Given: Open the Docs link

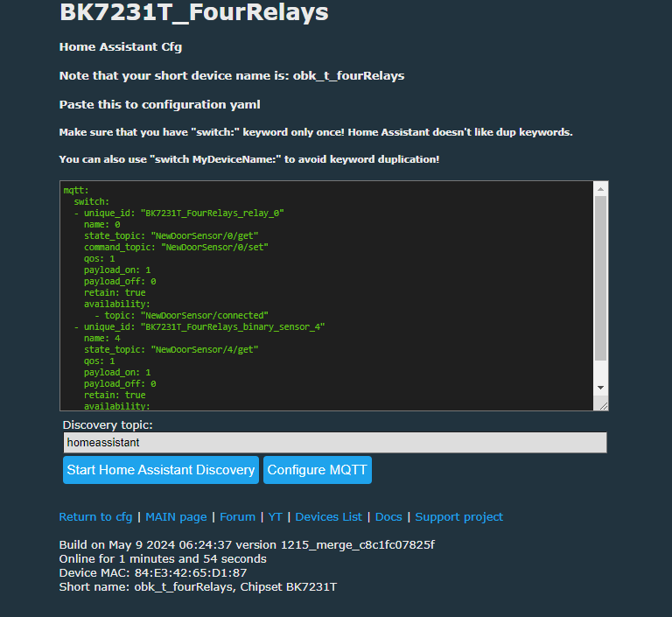Looking at the screenshot, I should point(388,516).
